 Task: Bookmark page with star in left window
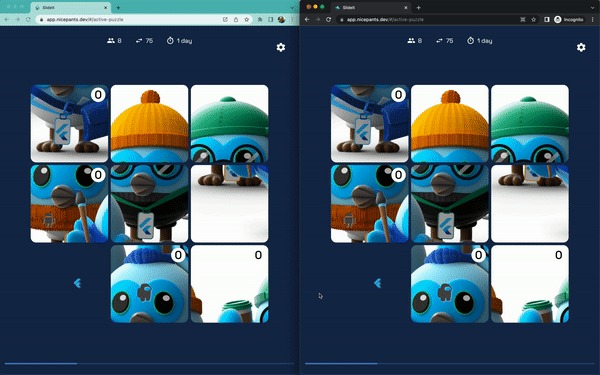pyautogui.click(x=247, y=20)
